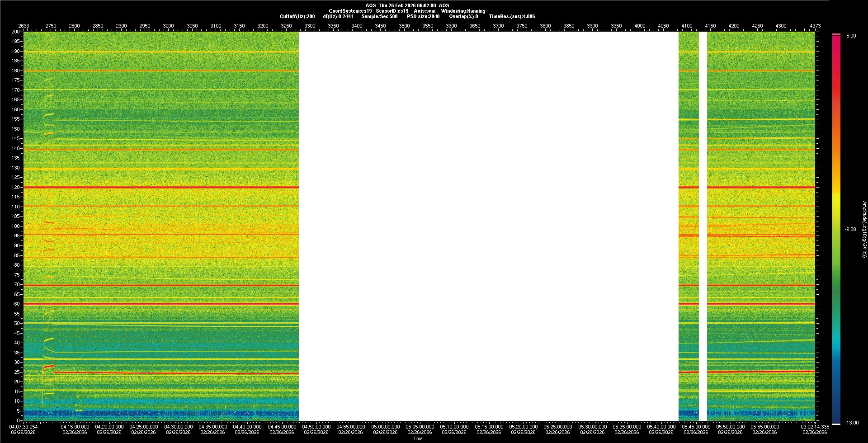This screenshot has height=443, width=868.
Task: Click the SensorID:es19 header text
Action: click(392, 11)
